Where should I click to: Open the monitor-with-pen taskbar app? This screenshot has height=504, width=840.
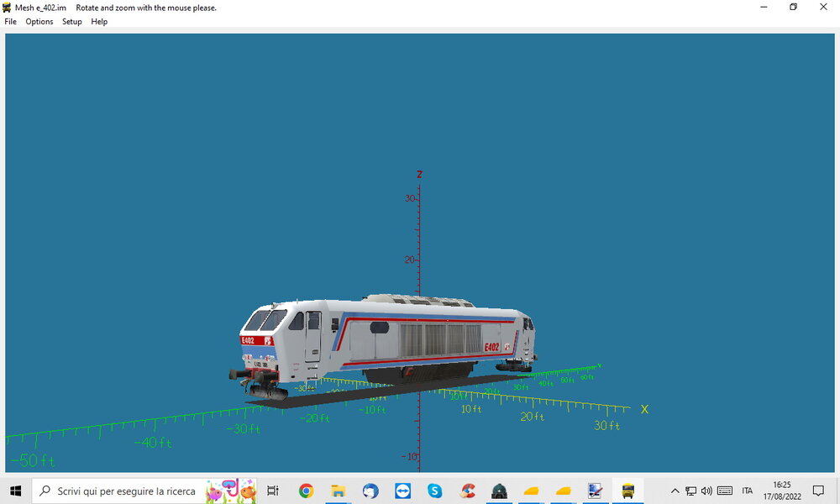(596, 491)
